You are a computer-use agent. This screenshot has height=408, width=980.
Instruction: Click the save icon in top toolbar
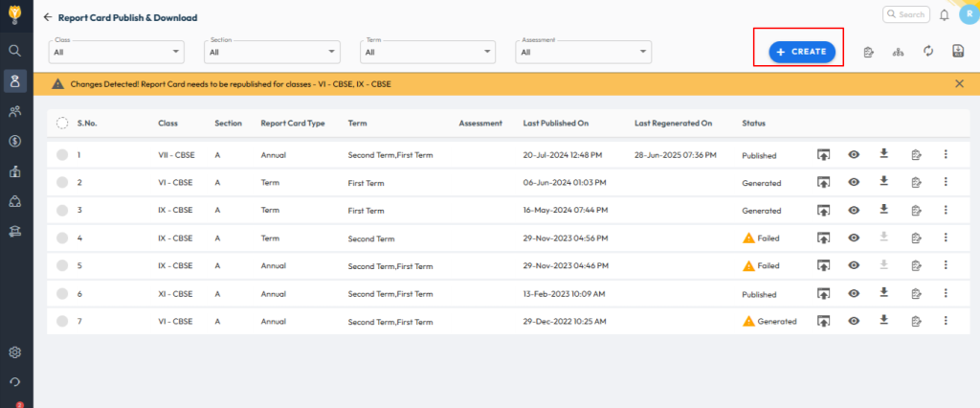click(957, 51)
